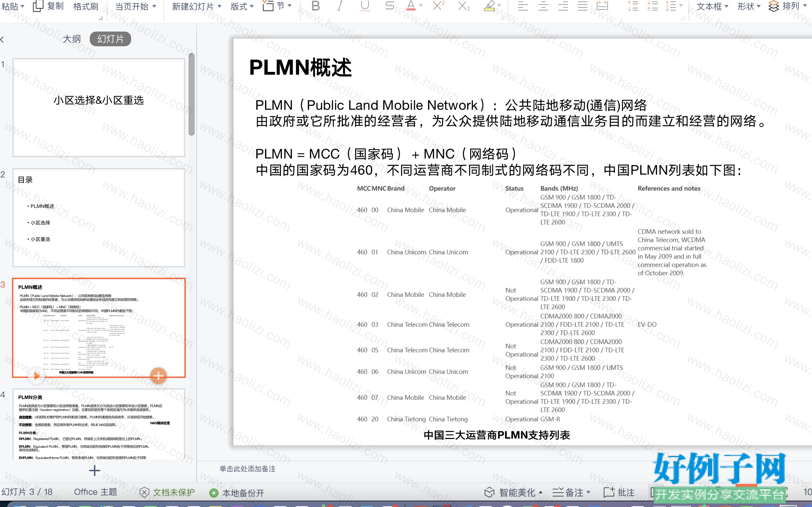Click the Copy (复制) icon
This screenshot has height=507, width=812.
pos(38,6)
